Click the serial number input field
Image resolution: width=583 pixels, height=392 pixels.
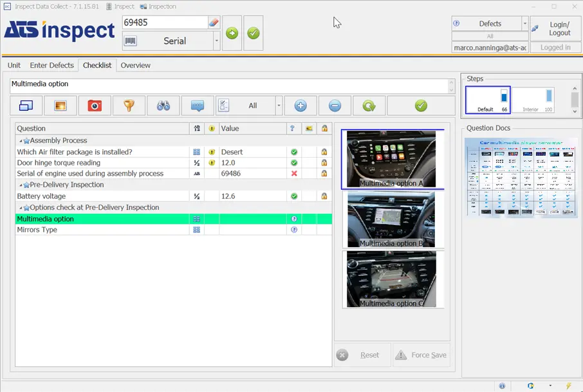pos(165,23)
